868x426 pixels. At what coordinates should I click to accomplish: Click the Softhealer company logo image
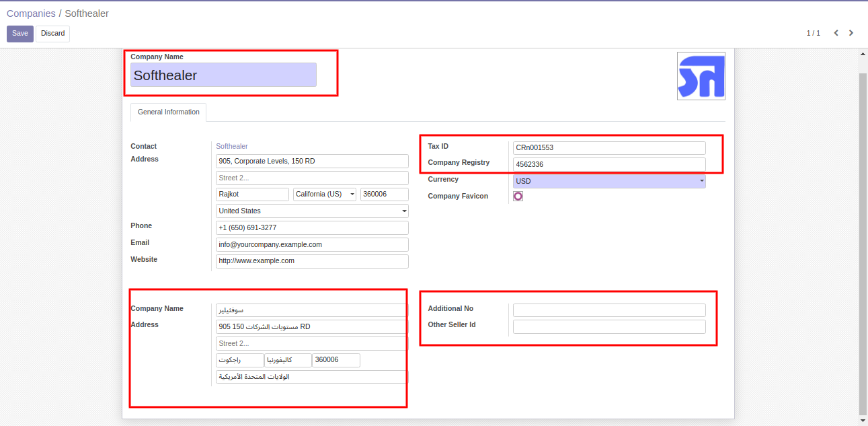pyautogui.click(x=701, y=76)
